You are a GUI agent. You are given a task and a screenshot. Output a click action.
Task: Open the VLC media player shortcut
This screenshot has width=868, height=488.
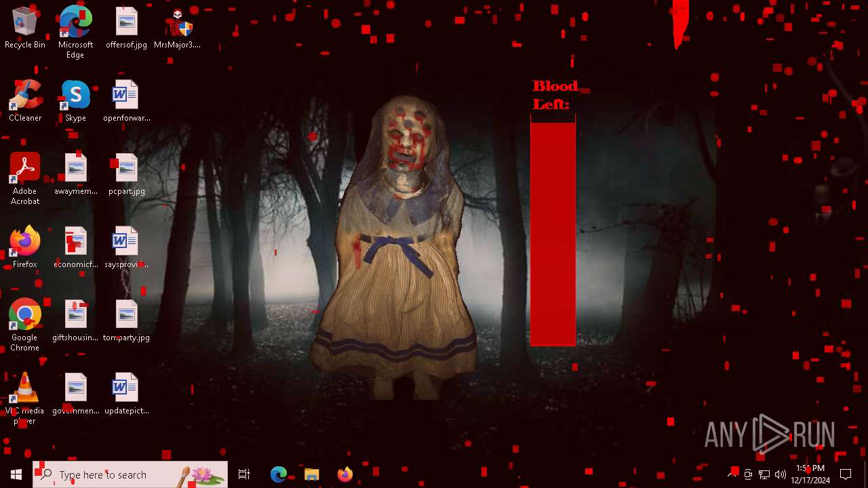[25, 399]
